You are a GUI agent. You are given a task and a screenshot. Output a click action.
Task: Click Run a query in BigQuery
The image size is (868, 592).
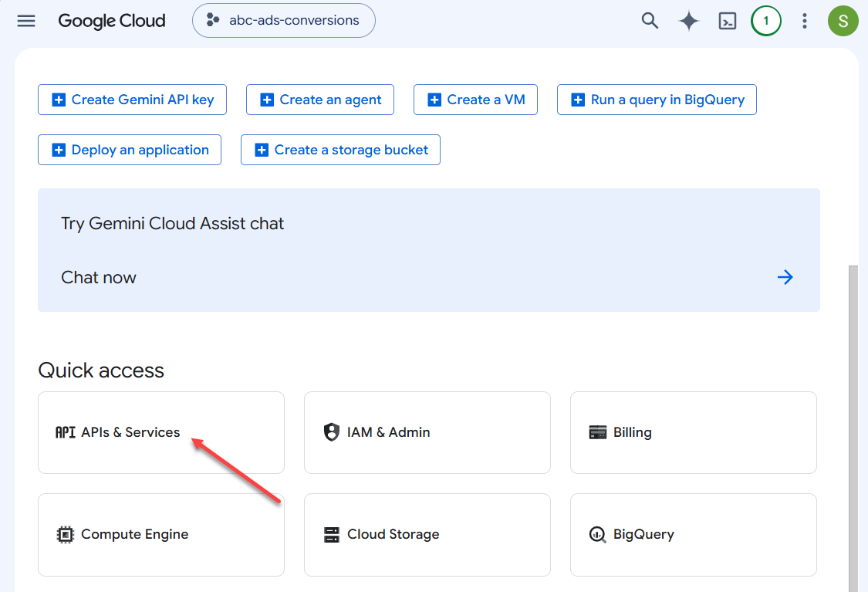(x=657, y=100)
